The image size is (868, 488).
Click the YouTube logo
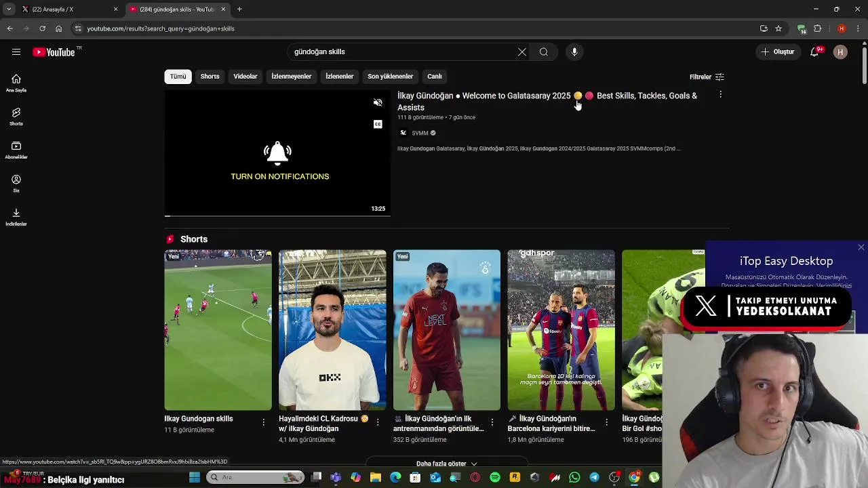54,52
